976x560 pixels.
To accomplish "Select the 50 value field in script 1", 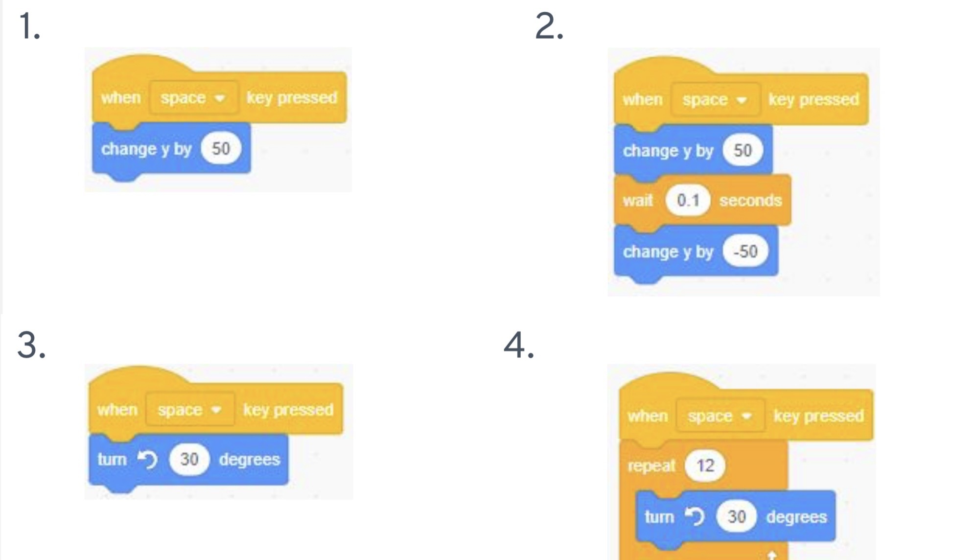I will (x=221, y=148).
